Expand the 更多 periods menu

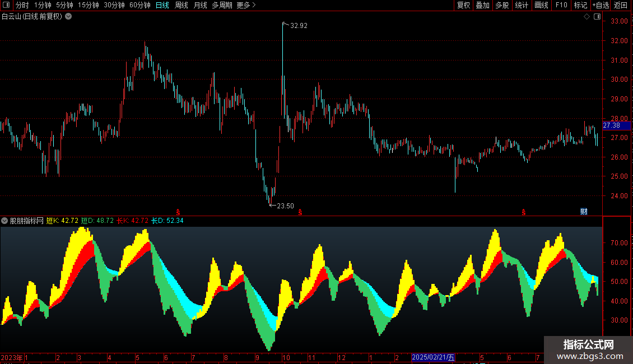[246, 5]
